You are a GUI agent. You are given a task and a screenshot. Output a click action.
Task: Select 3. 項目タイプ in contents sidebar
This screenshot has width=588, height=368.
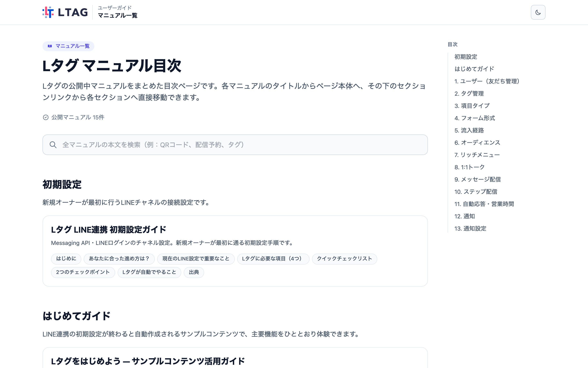(x=472, y=106)
